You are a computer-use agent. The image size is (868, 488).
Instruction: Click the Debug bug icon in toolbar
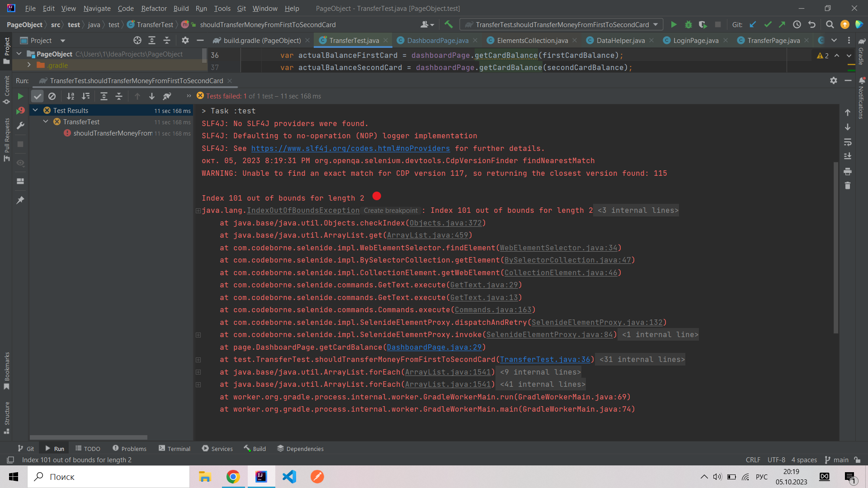[688, 25]
